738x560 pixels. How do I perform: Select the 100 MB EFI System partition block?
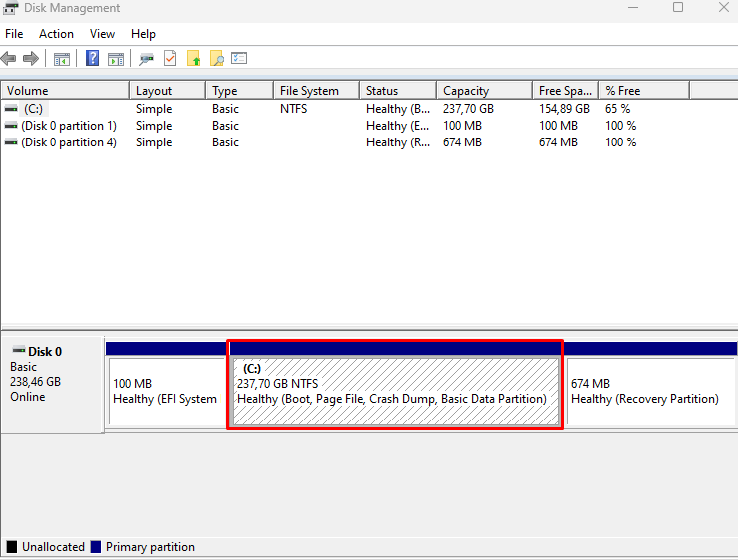point(167,392)
